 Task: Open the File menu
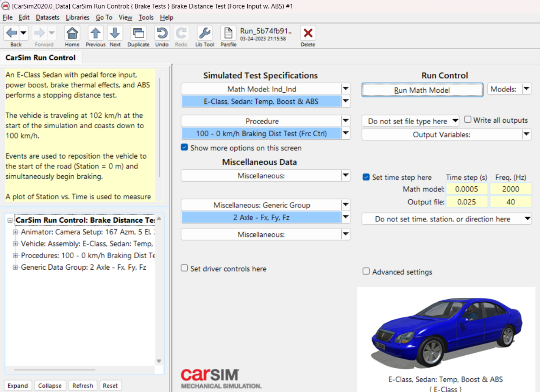[x=7, y=17]
